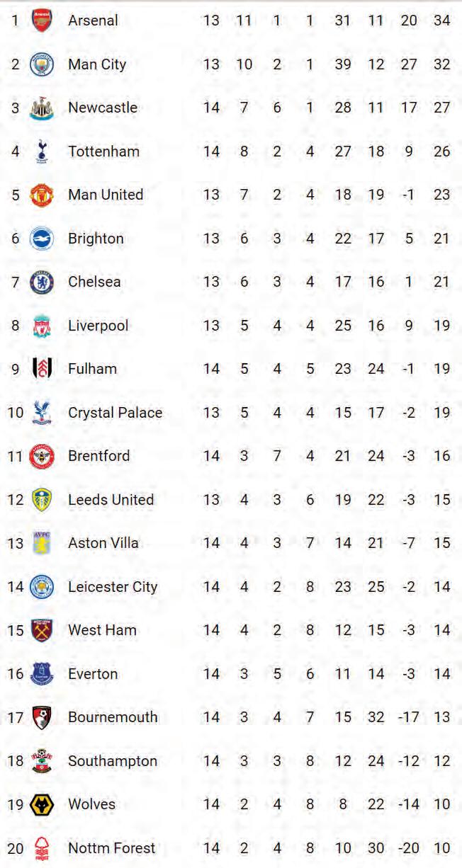Click the Tottenham cockerel crest
The width and height of the screenshot is (462, 868).
point(42,152)
